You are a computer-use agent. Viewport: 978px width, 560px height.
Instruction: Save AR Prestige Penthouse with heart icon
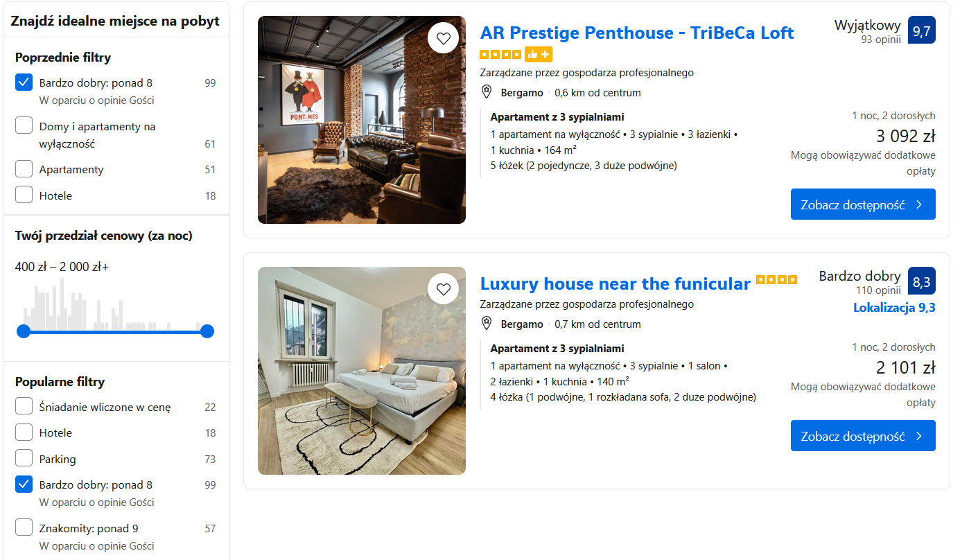pyautogui.click(x=444, y=38)
